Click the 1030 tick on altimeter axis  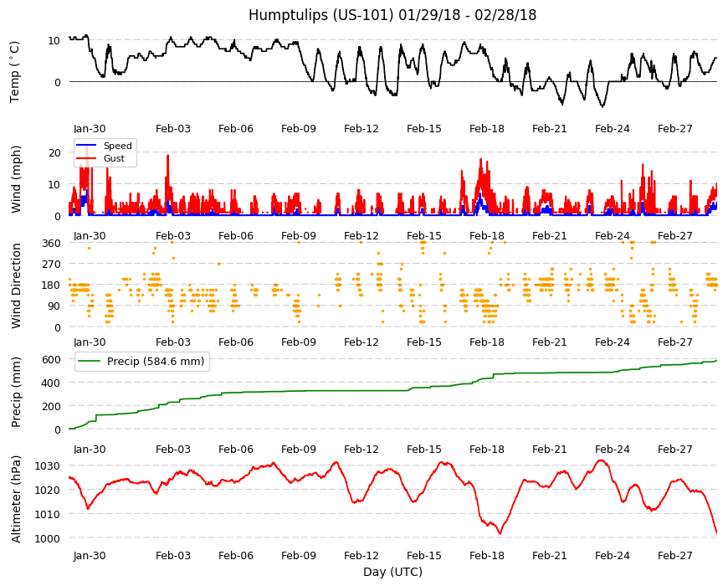(x=48, y=465)
